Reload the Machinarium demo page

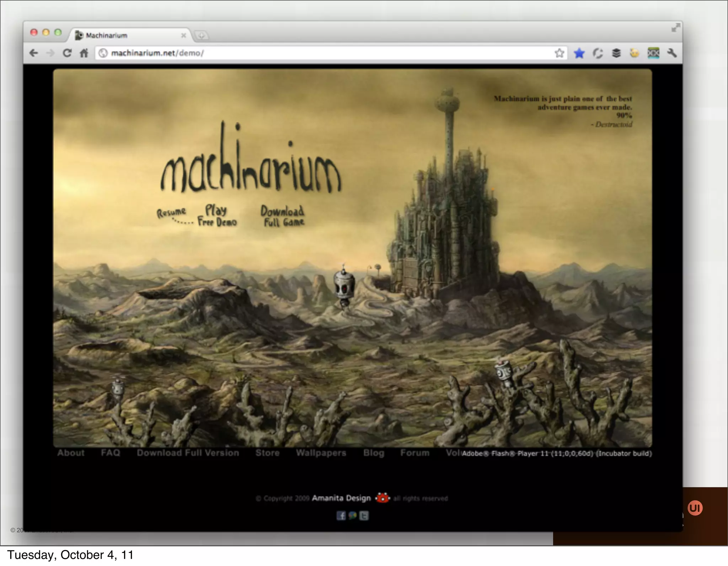[x=67, y=53]
